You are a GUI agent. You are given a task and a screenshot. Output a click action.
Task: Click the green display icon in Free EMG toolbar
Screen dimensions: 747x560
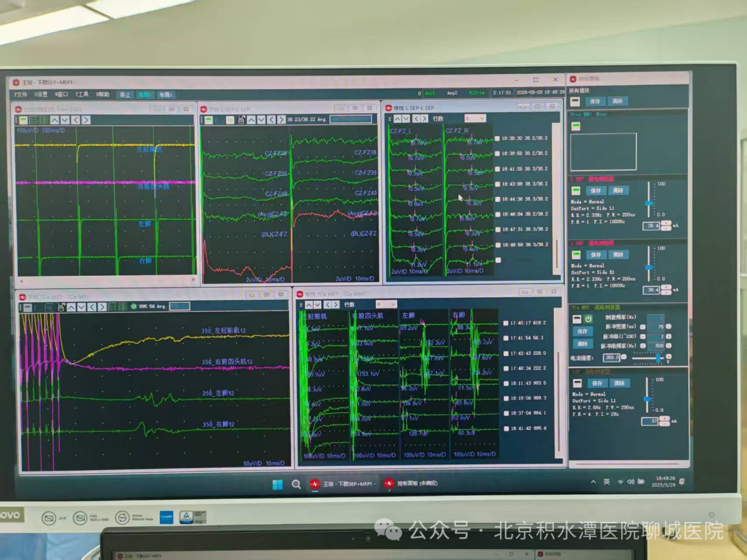[23, 120]
